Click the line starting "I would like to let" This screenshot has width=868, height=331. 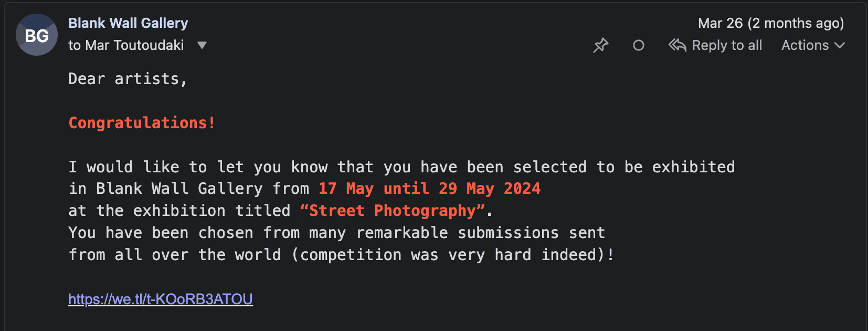tap(401, 167)
